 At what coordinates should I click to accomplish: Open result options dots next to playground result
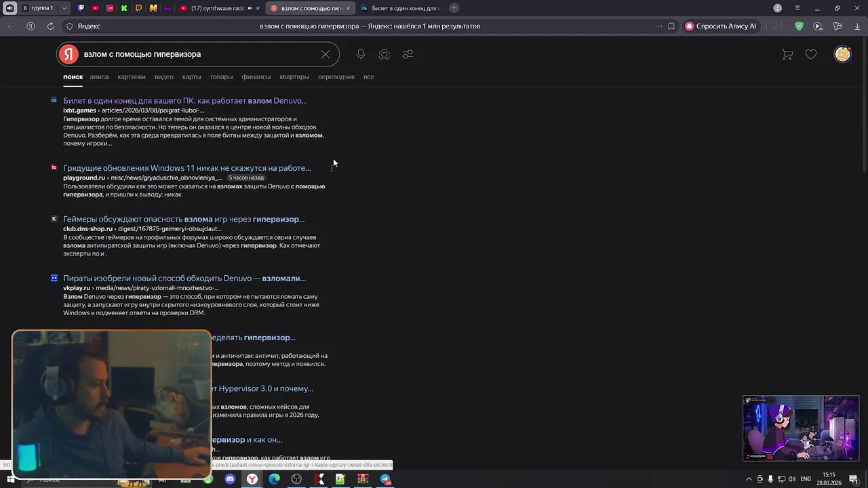coord(332,167)
